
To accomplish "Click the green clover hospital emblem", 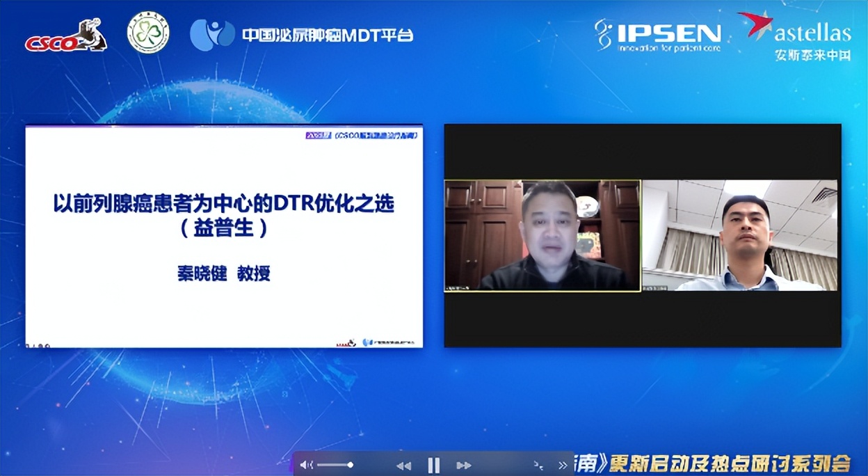I will (x=148, y=33).
